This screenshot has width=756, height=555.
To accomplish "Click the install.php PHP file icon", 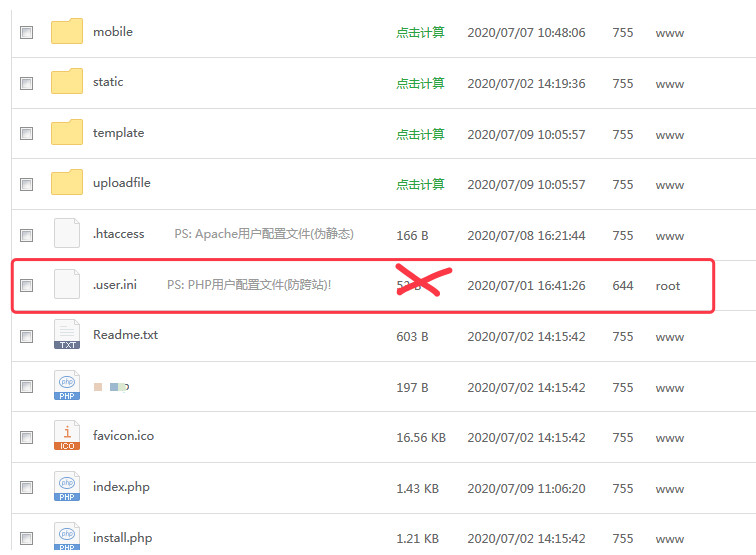I will click(x=67, y=537).
